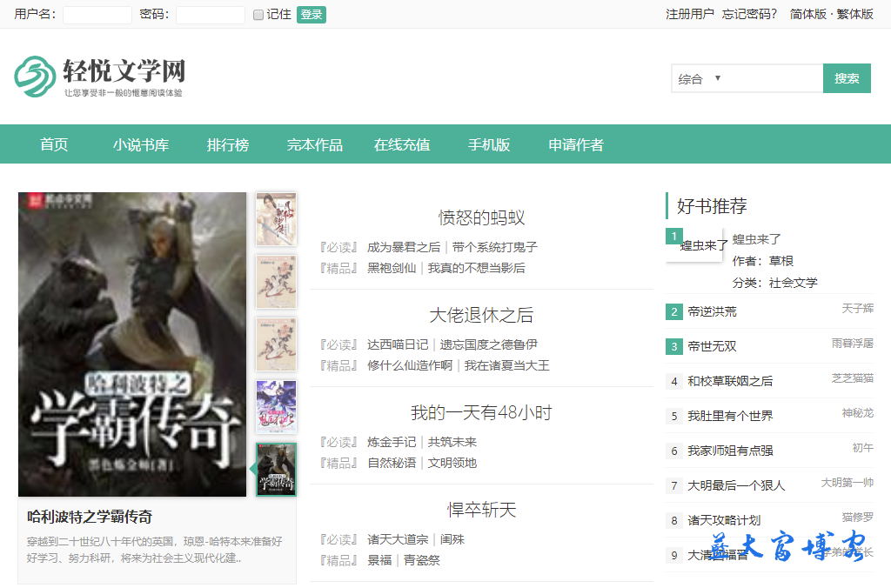Click the 轻悦文学网 site logo
The image size is (891, 588).
coord(100,77)
